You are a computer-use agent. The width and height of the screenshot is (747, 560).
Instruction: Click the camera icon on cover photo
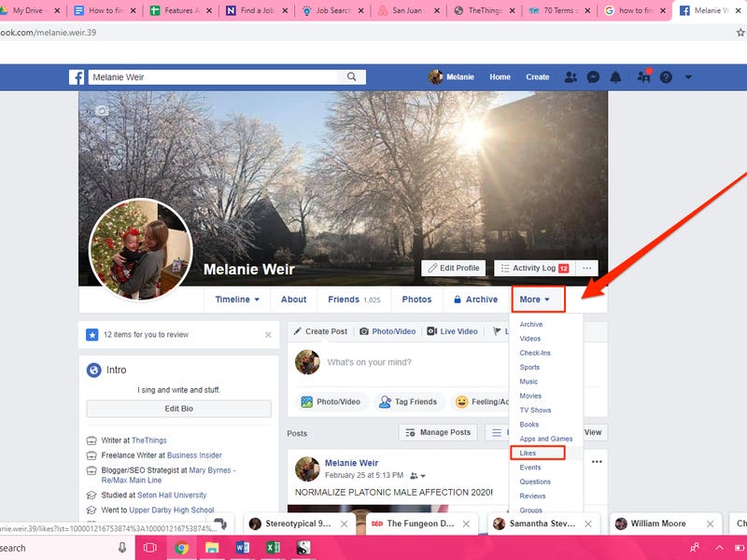101,110
